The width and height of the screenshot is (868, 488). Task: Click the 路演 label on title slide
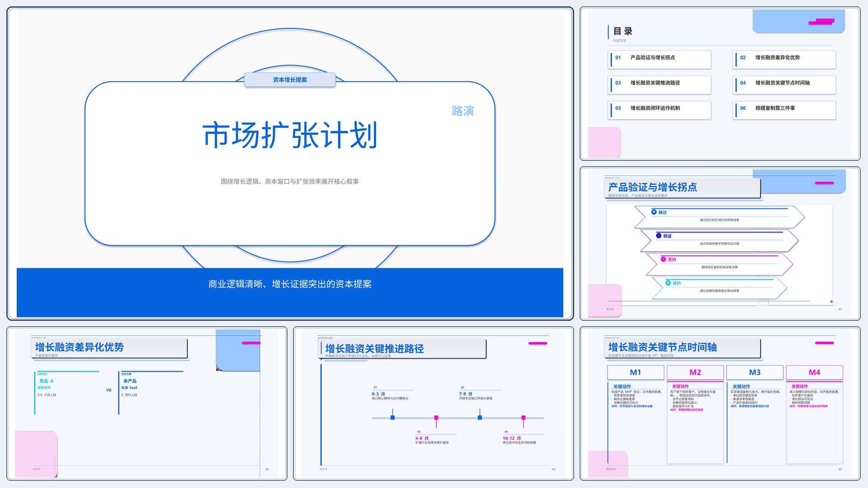tap(462, 111)
